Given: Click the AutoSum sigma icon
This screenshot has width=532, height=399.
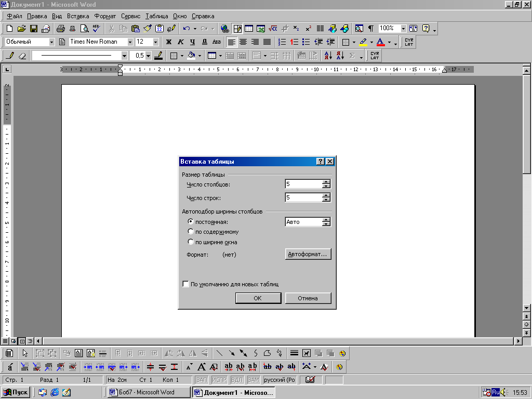Looking at the screenshot, I should 352,56.
